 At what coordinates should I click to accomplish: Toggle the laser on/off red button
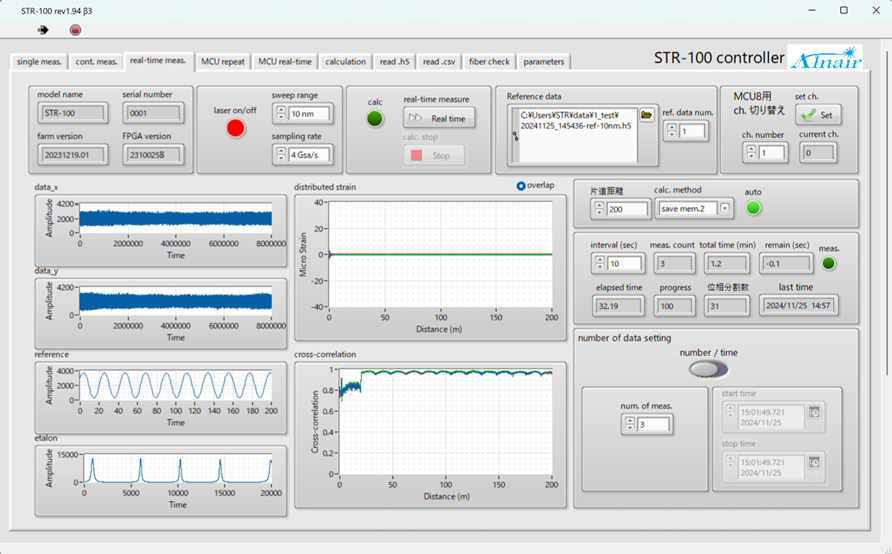pos(236,128)
